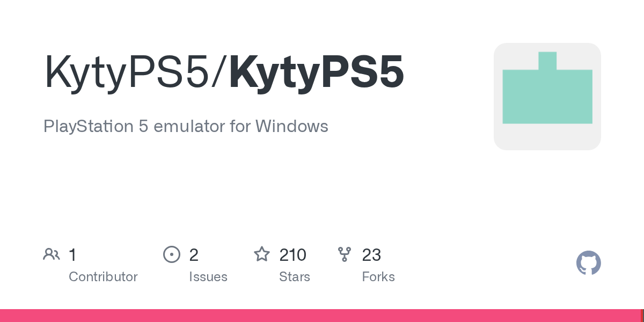Click the issues count number 2
644x322 pixels.
(x=194, y=255)
